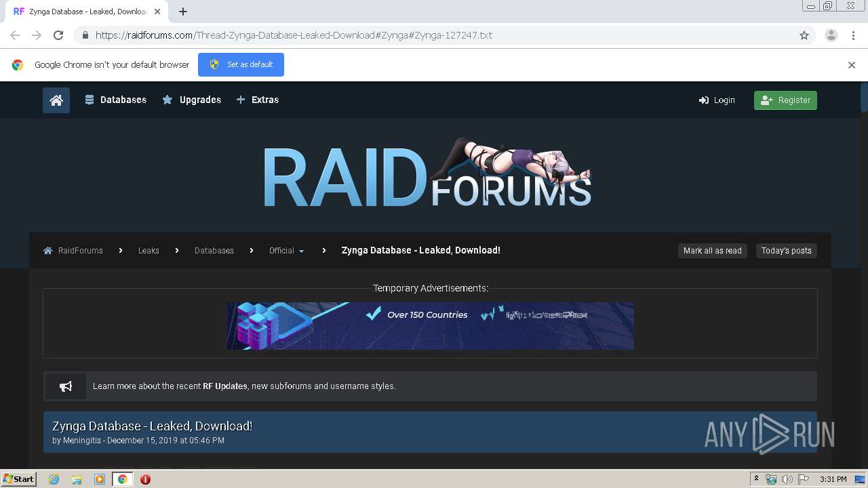The image size is (868, 488).
Task: Open the RF Updates link
Action: (225, 386)
